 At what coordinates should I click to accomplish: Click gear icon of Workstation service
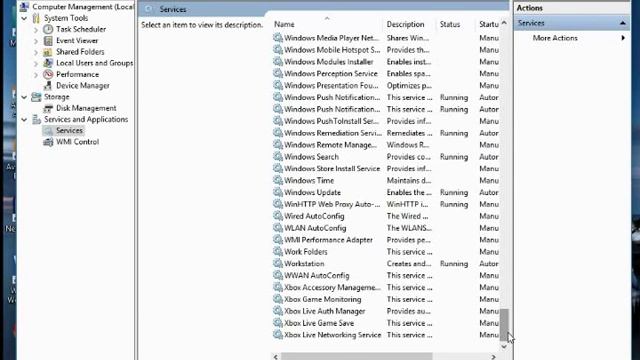[278, 263]
